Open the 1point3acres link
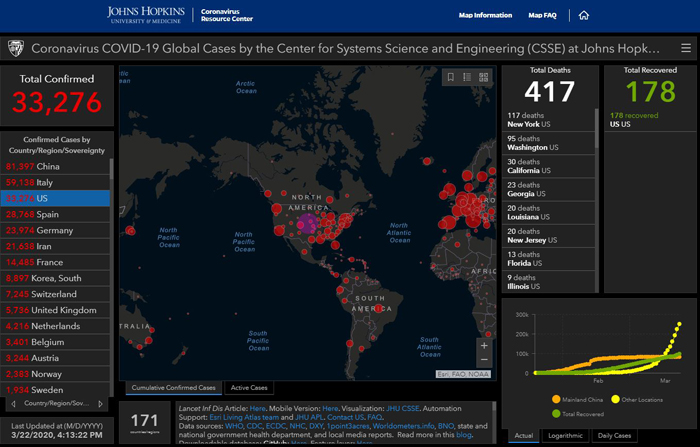This screenshot has width=700, height=447. (x=348, y=426)
